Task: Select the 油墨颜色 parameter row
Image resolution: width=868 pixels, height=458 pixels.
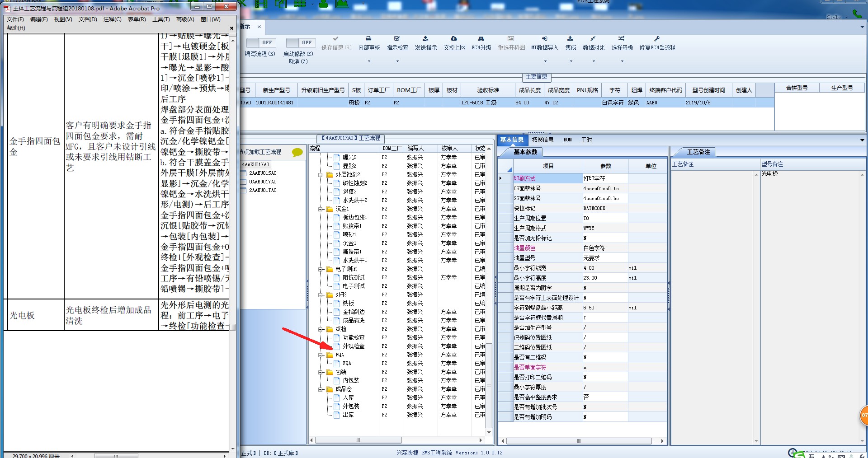Action: tap(583, 248)
